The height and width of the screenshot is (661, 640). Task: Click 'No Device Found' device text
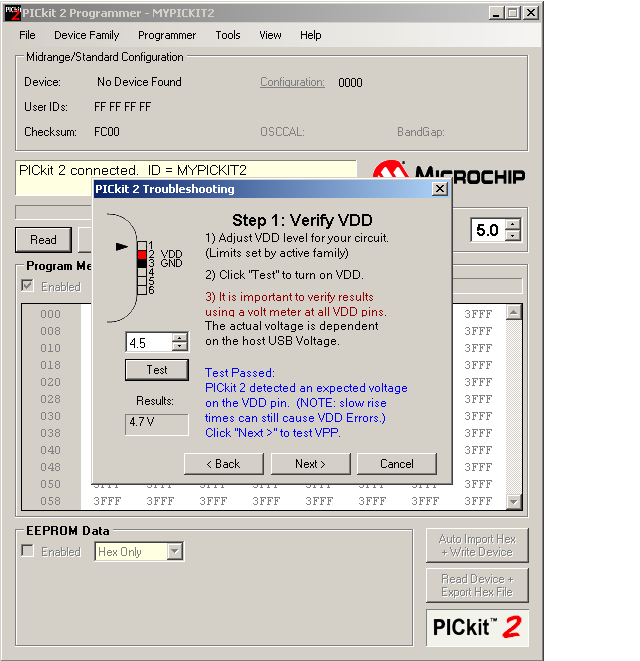click(x=139, y=82)
